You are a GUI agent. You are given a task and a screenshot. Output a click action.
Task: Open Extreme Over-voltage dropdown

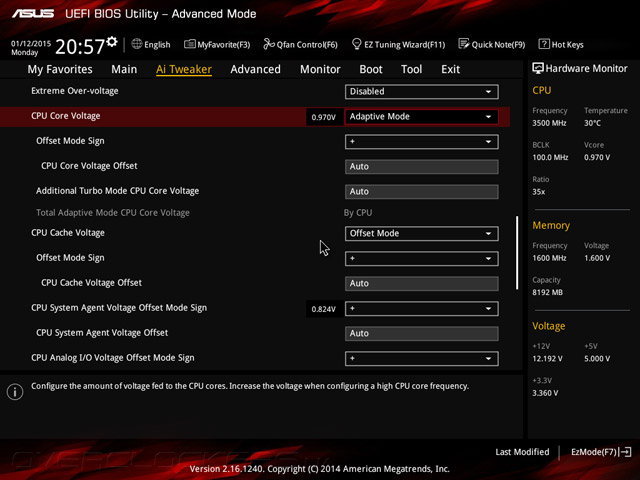[x=422, y=91]
